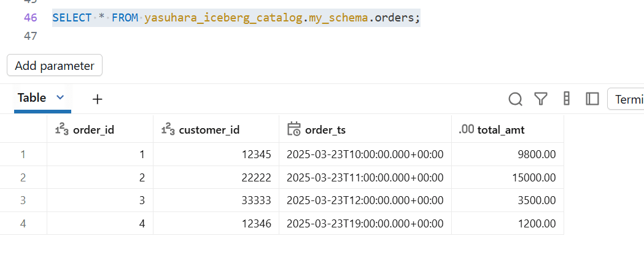Click line number 46 in the editor
The height and width of the screenshot is (255, 644).
[31, 18]
